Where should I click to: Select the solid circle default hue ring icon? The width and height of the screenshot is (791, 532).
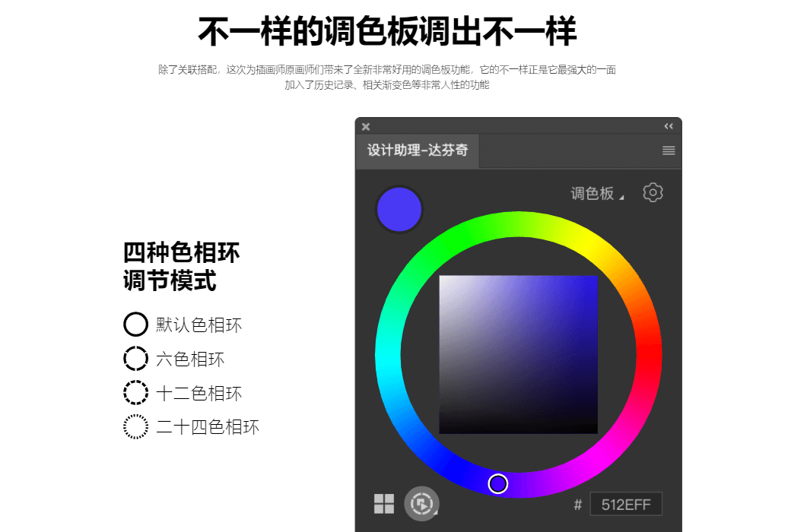click(x=135, y=325)
